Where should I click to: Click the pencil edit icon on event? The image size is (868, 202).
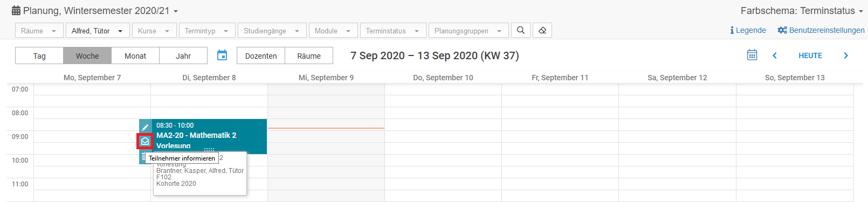pos(145,127)
